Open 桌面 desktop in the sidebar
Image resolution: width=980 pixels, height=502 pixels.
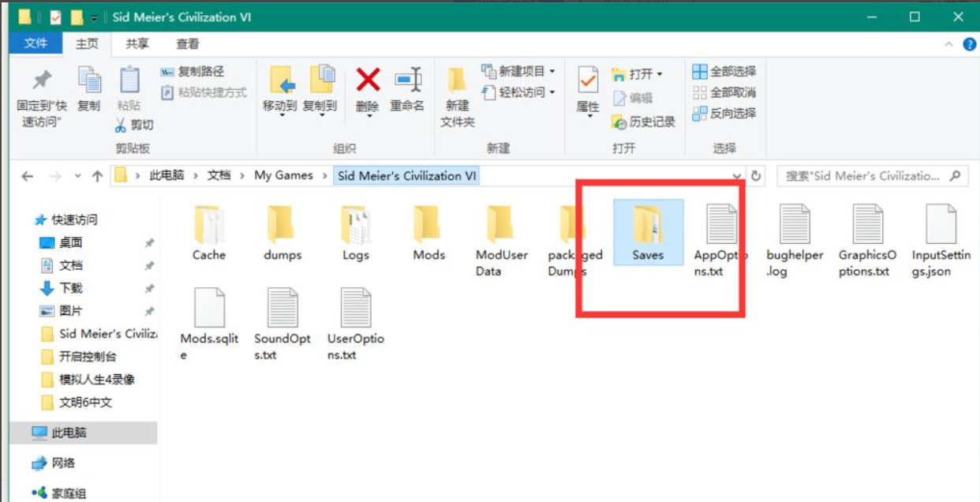click(x=71, y=242)
